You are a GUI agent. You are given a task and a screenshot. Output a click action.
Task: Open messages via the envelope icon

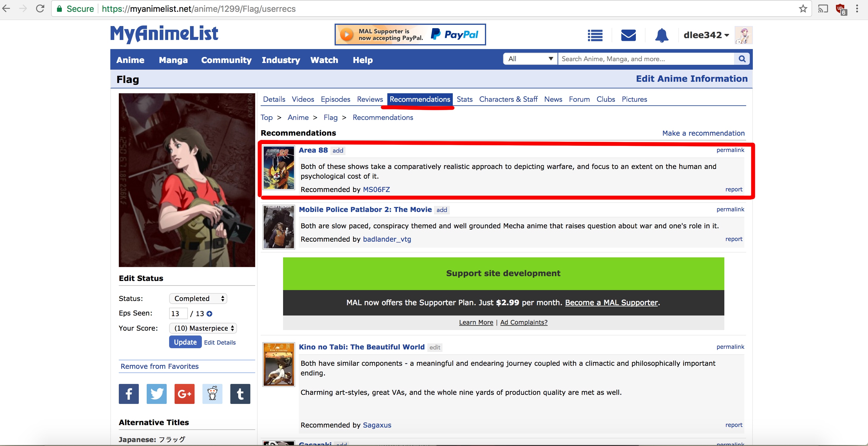coord(629,35)
